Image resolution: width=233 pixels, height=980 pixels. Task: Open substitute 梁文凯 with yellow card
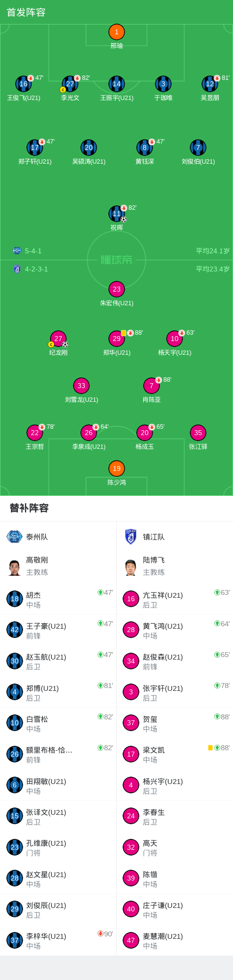(x=175, y=755)
